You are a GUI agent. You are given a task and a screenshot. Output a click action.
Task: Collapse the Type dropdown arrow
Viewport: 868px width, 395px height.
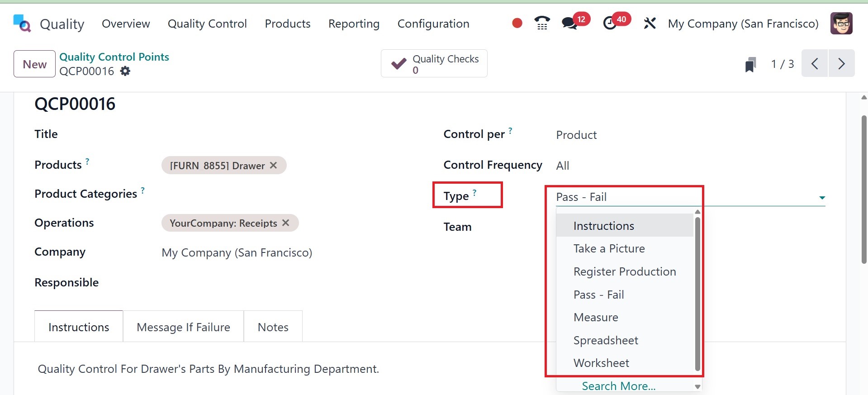pyautogui.click(x=822, y=198)
